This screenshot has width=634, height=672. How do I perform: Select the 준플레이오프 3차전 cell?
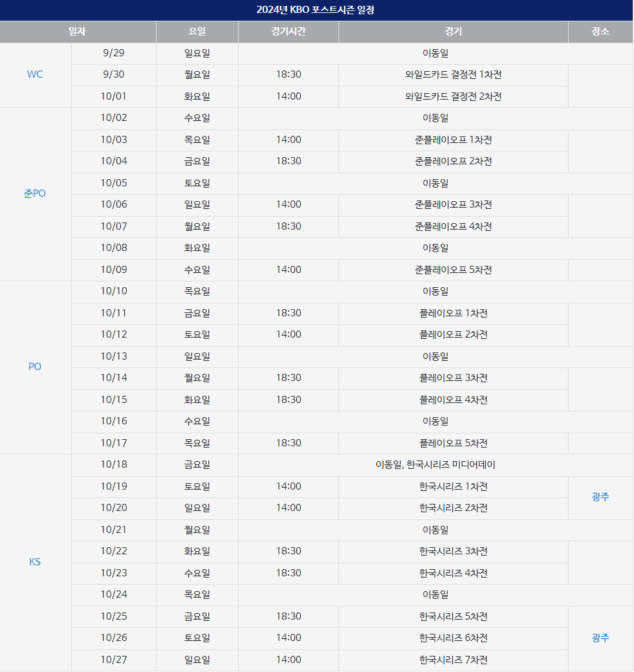point(453,205)
